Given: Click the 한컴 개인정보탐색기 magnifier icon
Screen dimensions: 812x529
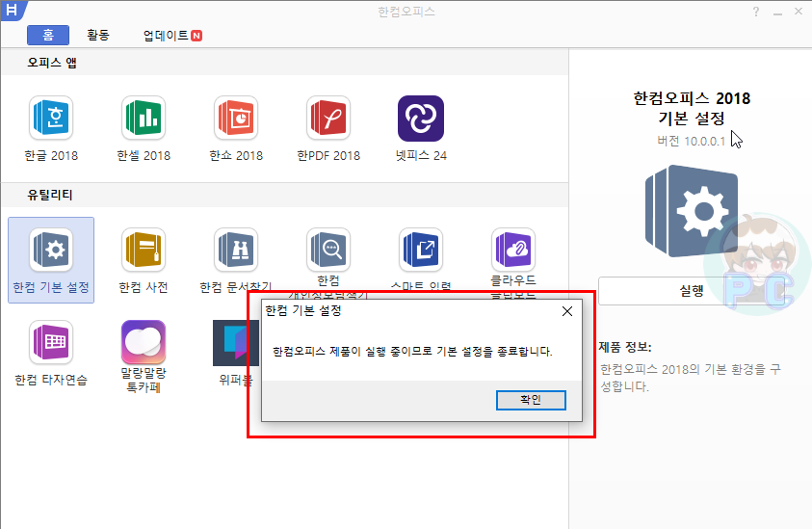Looking at the screenshot, I should (328, 251).
